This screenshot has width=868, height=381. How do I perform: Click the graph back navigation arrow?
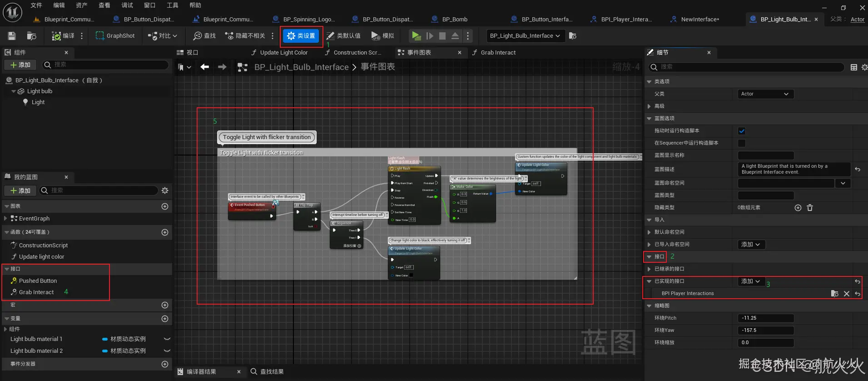[x=205, y=67]
